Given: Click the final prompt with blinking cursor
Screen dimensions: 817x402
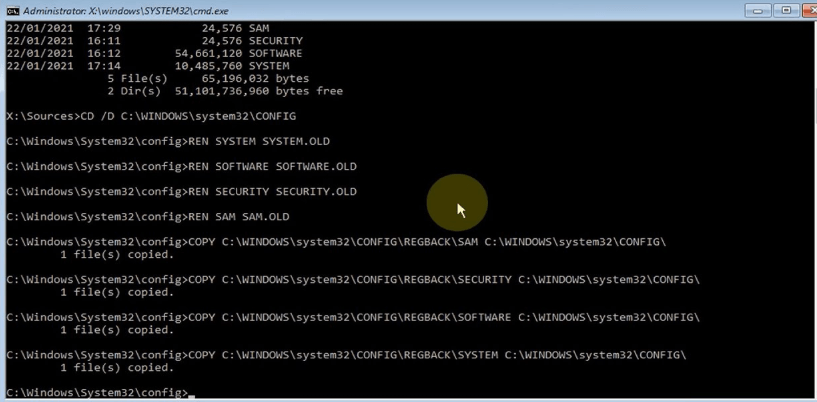Looking at the screenshot, I should 101,393.
